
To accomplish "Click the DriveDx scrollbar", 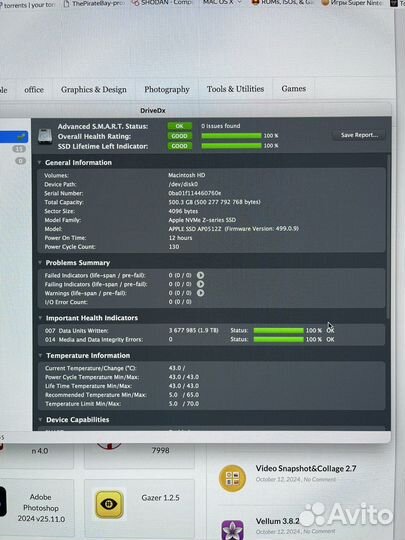I will click(x=388, y=236).
